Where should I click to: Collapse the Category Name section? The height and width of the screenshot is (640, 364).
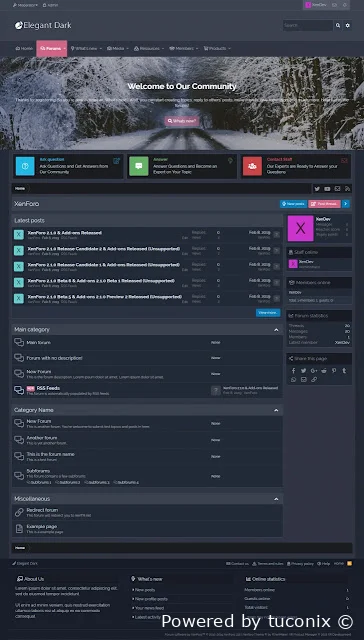(276, 410)
